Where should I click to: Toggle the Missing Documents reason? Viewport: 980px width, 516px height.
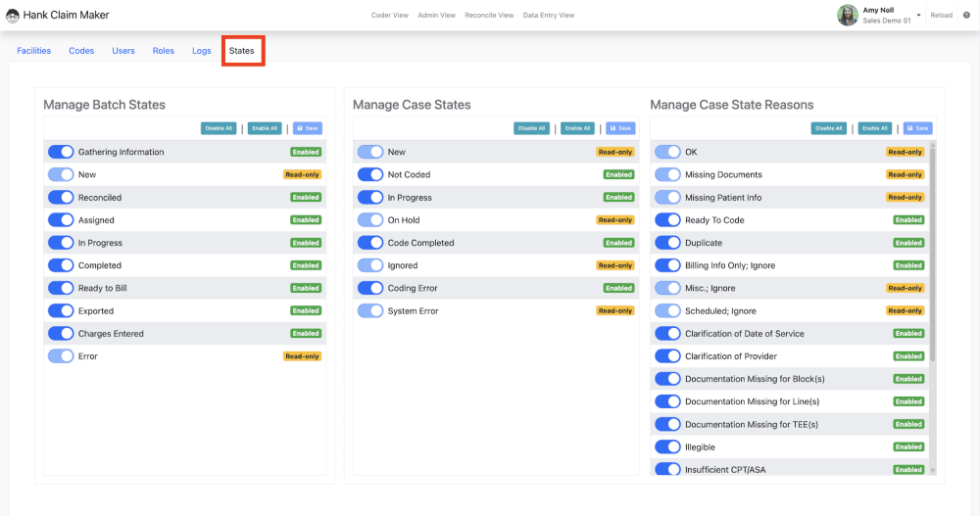pyautogui.click(x=667, y=174)
